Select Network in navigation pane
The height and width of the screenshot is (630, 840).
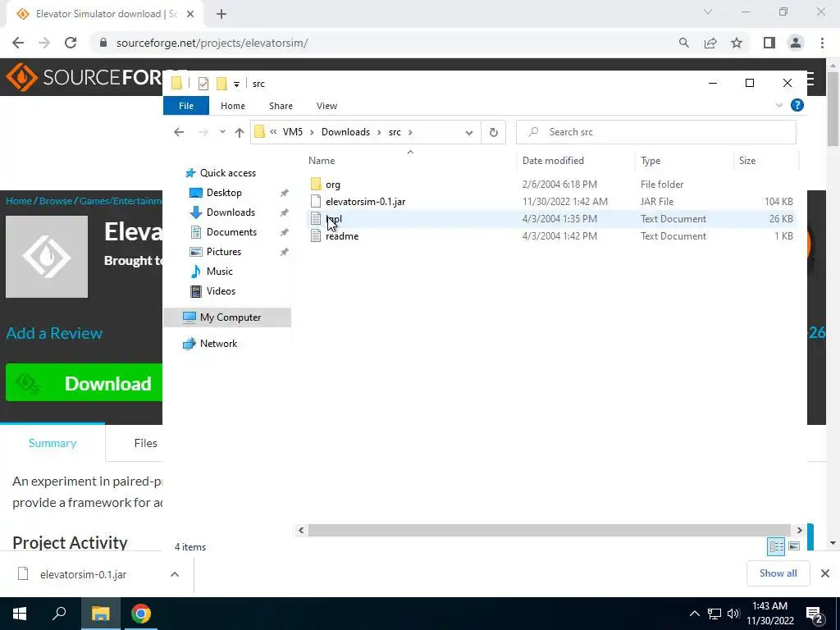tap(218, 344)
